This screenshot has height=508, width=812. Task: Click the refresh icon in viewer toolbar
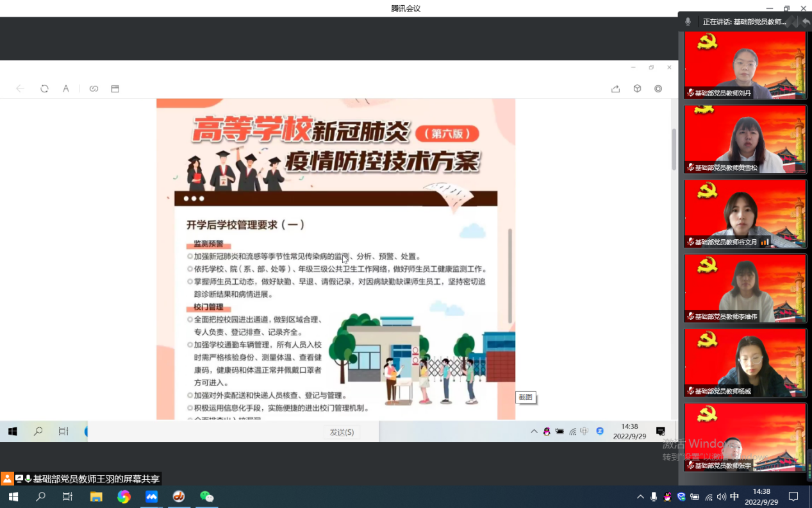tap(44, 89)
